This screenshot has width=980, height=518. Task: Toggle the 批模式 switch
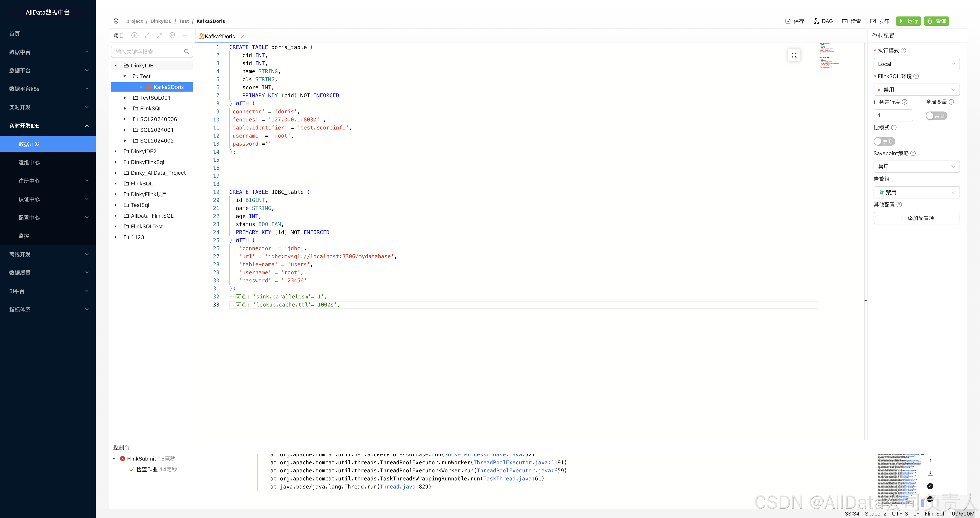pyautogui.click(x=884, y=142)
